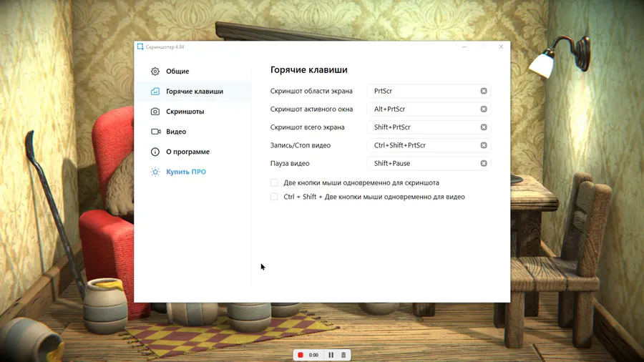The height and width of the screenshot is (362, 644).
Task: Click the 0:00 recording timer
Action: coord(313,355)
